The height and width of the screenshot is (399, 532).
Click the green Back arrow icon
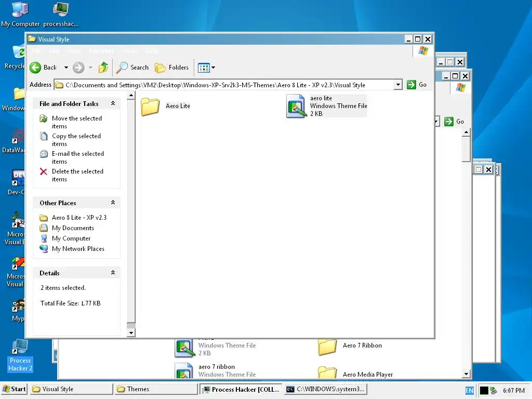pyautogui.click(x=35, y=68)
